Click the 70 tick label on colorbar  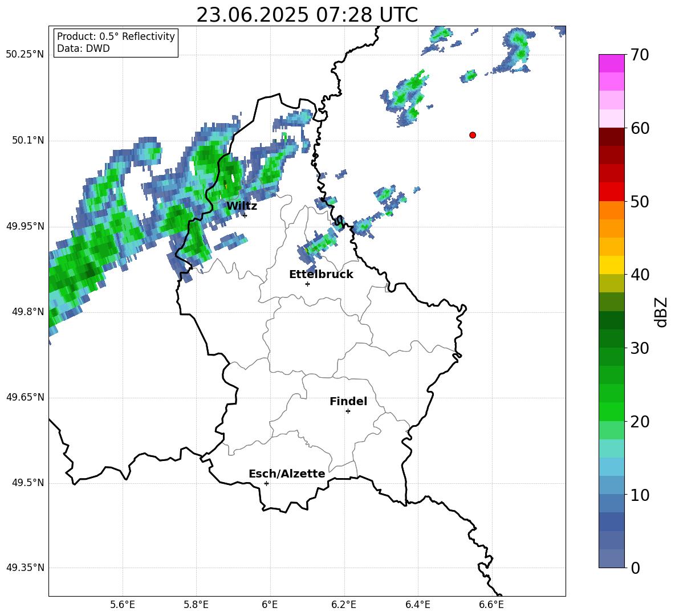coord(640,55)
